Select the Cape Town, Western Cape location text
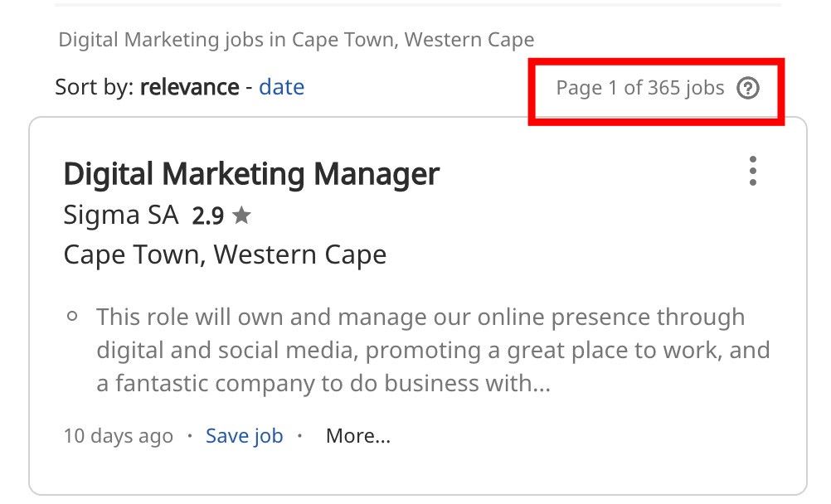This screenshot has height=504, width=831. (x=224, y=254)
